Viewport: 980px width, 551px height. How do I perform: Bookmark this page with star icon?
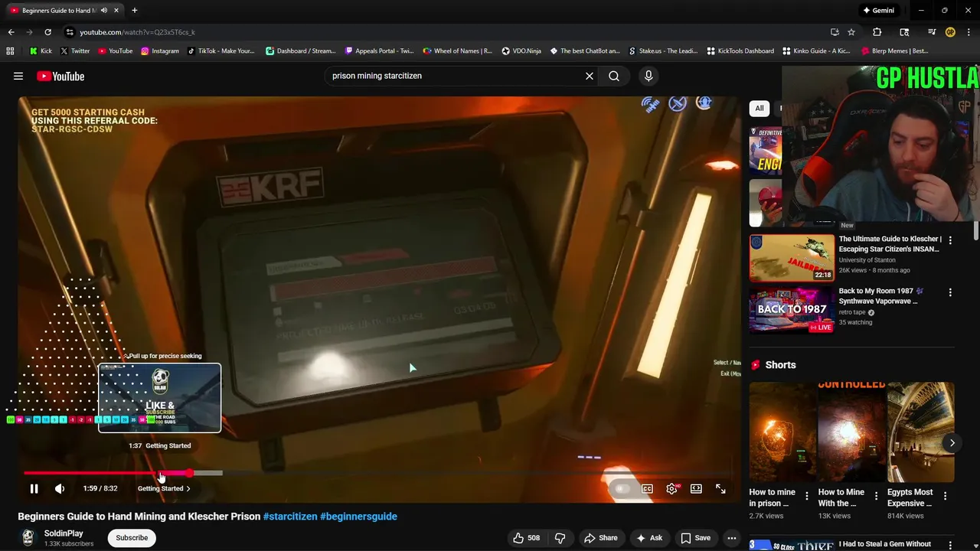coord(851,32)
